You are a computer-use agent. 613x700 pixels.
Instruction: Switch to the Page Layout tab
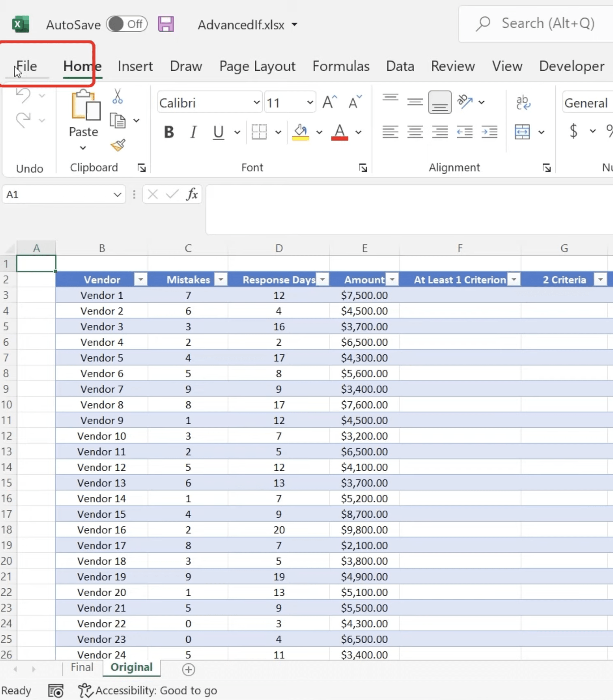coord(257,66)
